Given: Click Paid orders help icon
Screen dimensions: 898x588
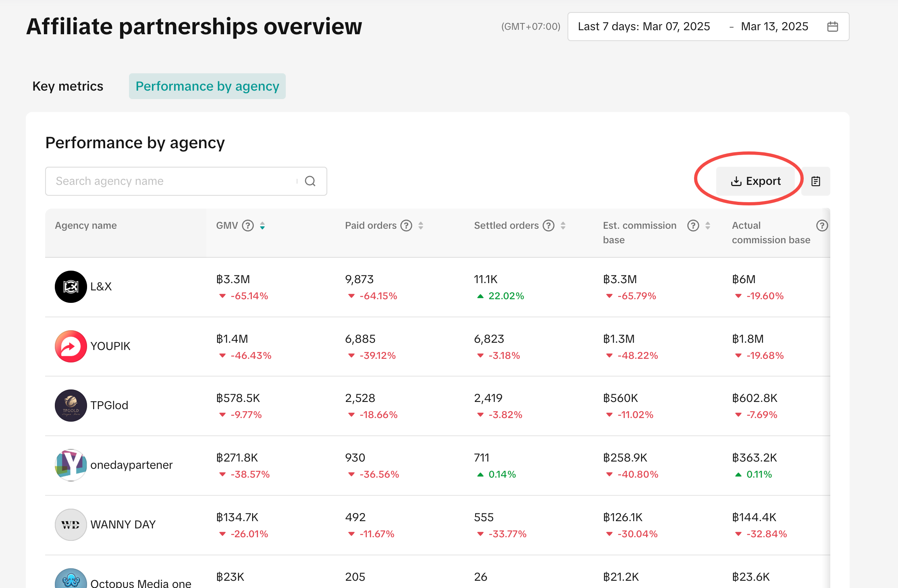Looking at the screenshot, I should pyautogui.click(x=406, y=226).
